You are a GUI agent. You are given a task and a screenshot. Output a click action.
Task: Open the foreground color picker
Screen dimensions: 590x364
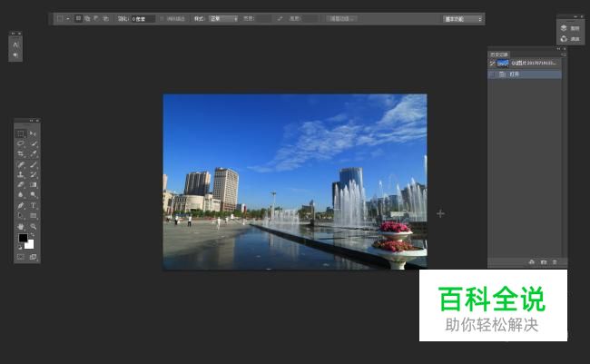tap(23, 238)
